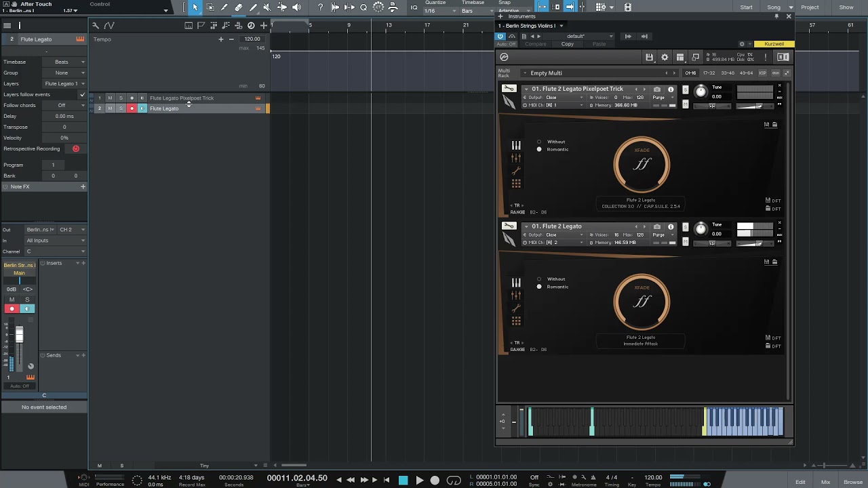Viewport: 868px width, 488px height.
Task: Show info for Pixelpoet Trick instrument
Action: pos(671,89)
